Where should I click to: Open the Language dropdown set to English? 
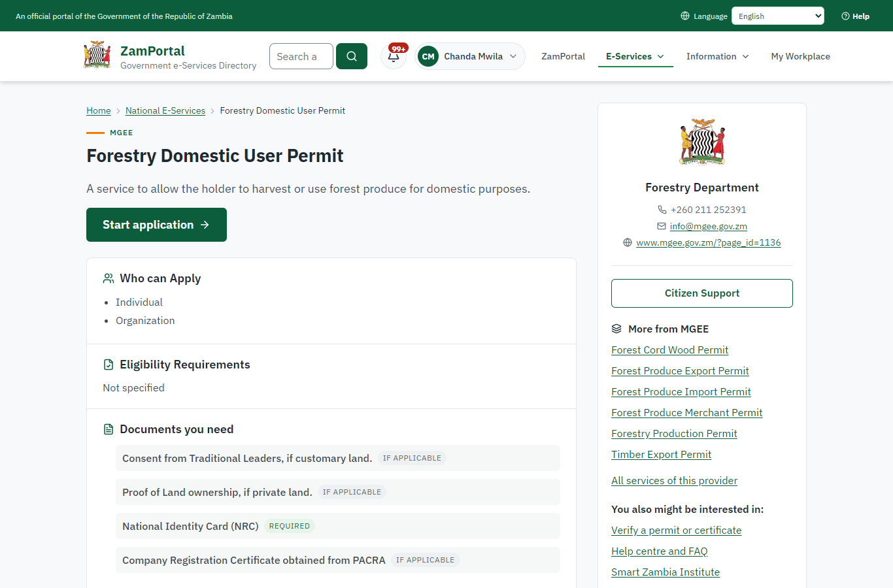tap(778, 16)
